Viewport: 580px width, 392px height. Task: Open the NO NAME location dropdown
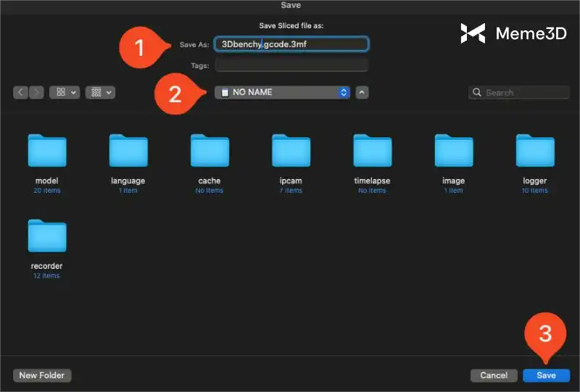pyautogui.click(x=283, y=93)
